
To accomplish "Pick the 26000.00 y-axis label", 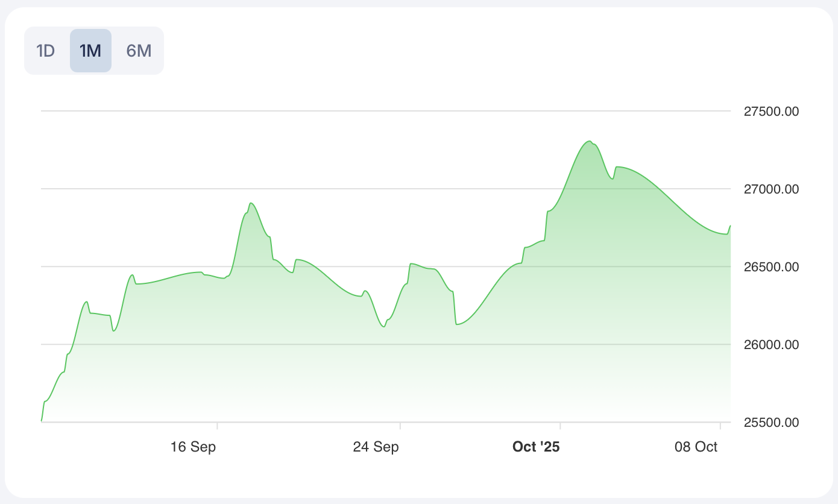I will 771,345.
